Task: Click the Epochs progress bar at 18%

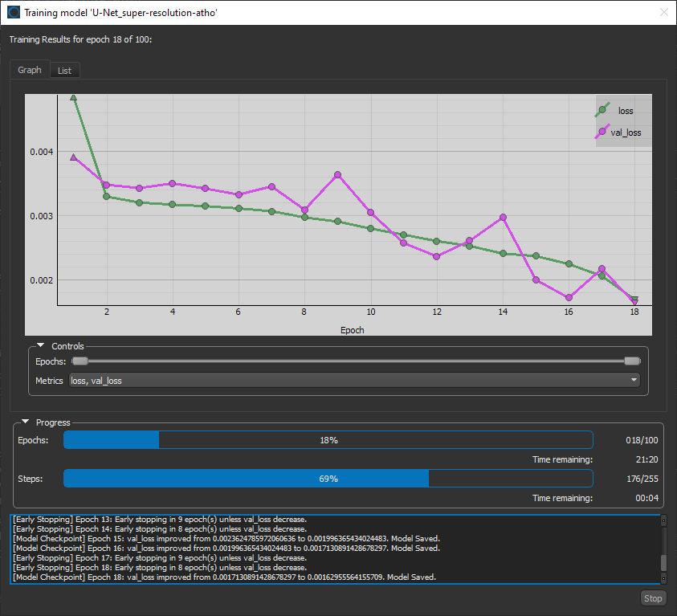Action: 328,440
